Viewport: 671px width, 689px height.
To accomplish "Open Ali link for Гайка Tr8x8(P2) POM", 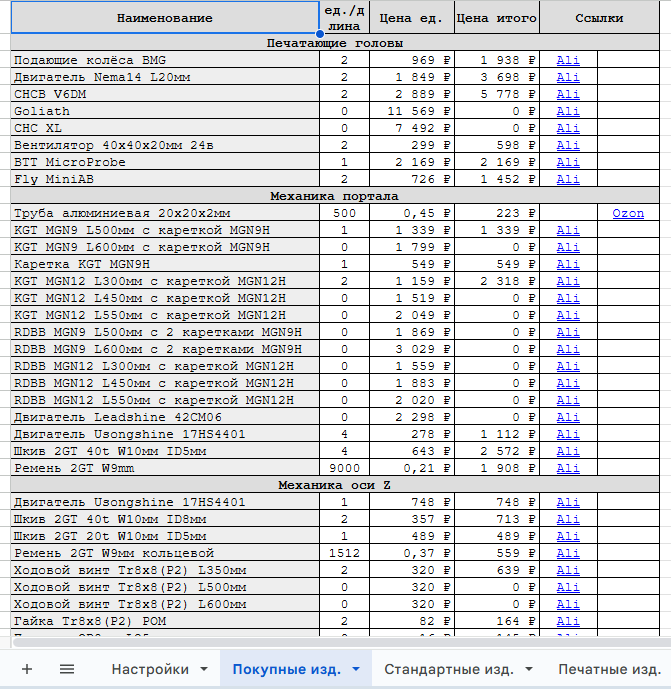I will click(x=568, y=621).
